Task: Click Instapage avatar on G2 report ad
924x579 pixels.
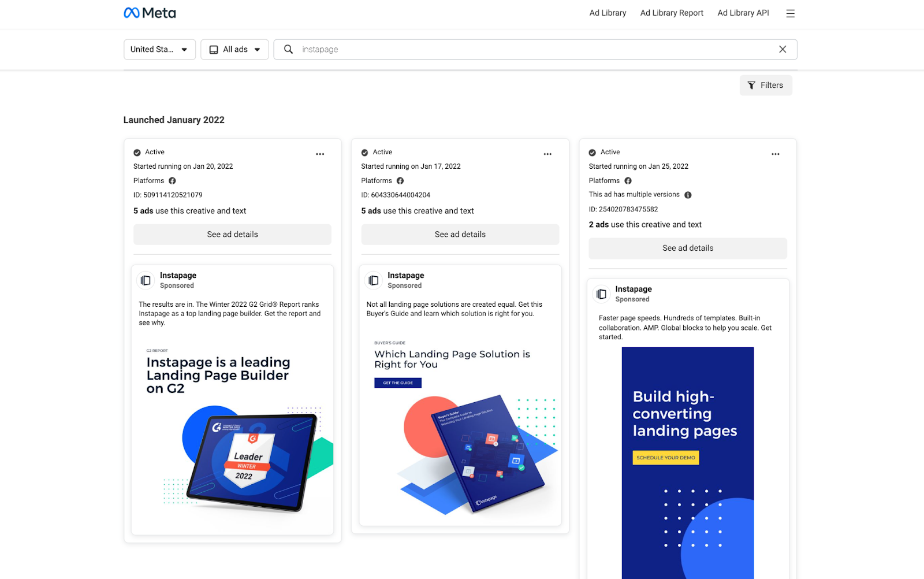Action: click(146, 280)
